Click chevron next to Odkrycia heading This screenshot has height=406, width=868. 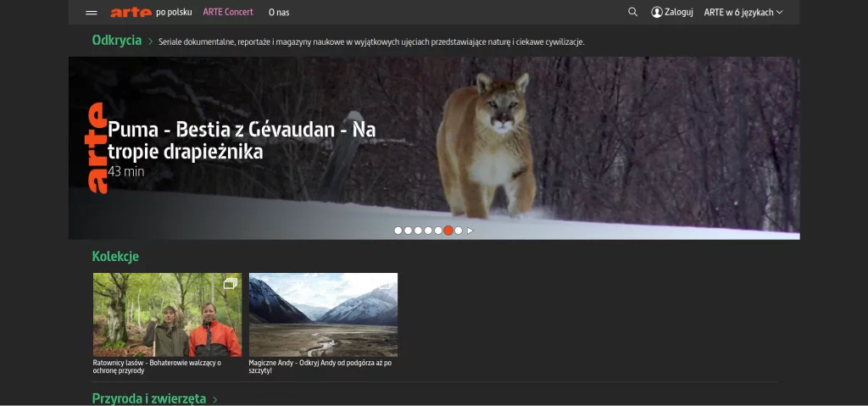click(151, 42)
